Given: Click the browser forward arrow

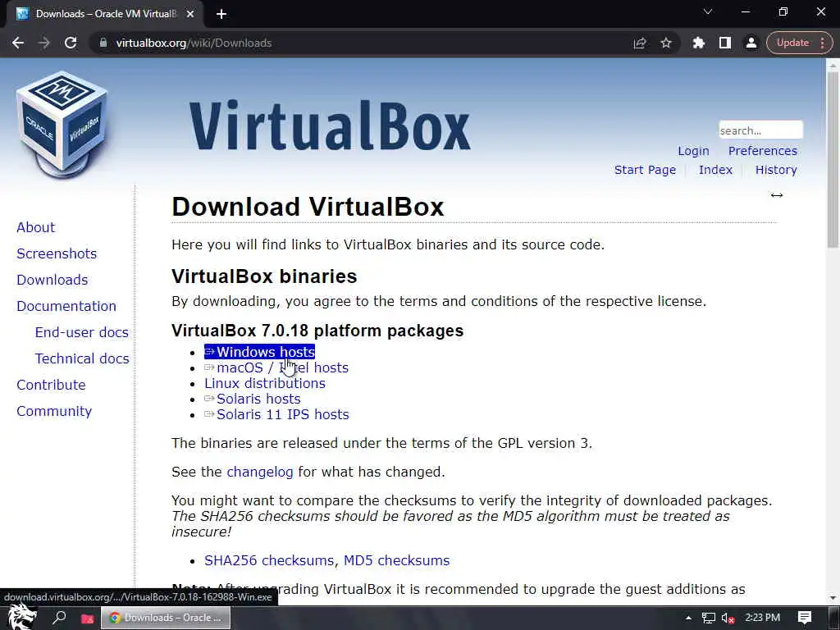Looking at the screenshot, I should pyautogui.click(x=44, y=43).
